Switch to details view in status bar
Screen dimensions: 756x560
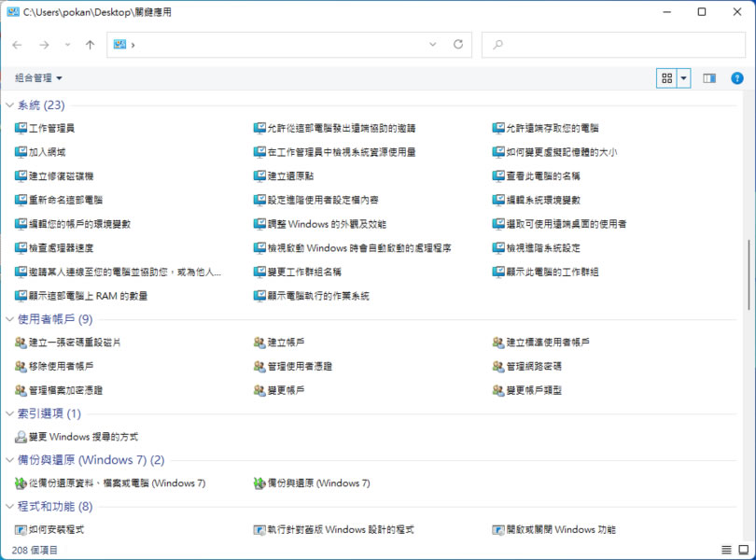pos(727,551)
